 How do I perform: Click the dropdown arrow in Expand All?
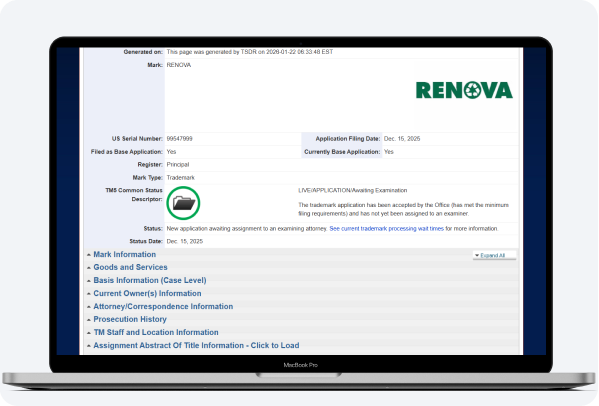477,255
